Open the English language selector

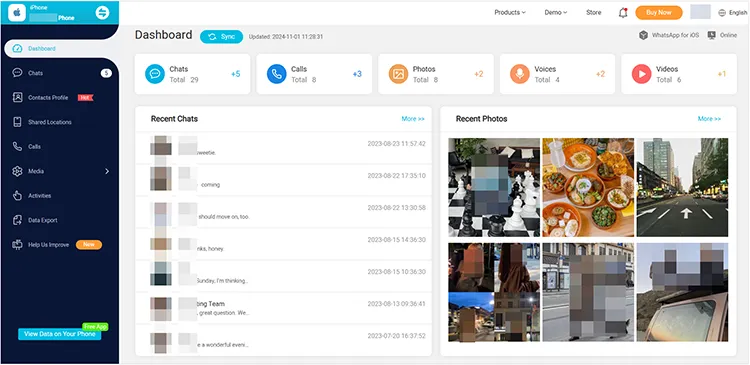click(732, 13)
